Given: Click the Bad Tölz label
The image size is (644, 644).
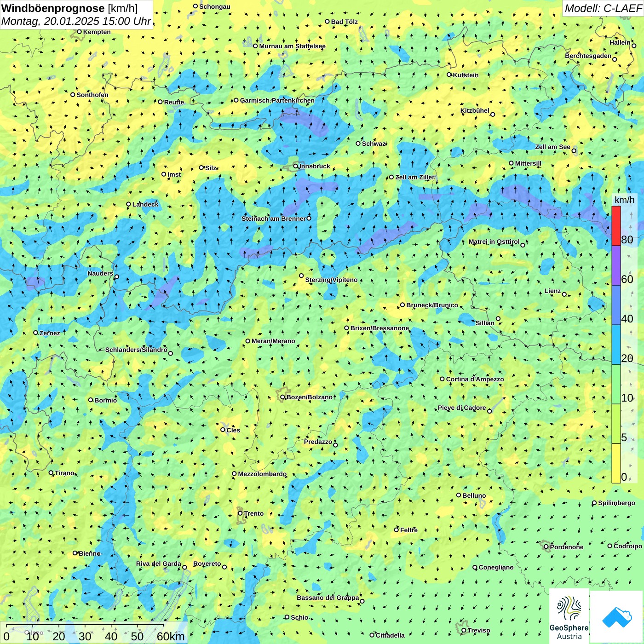Looking at the screenshot, I should pyautogui.click(x=344, y=22).
